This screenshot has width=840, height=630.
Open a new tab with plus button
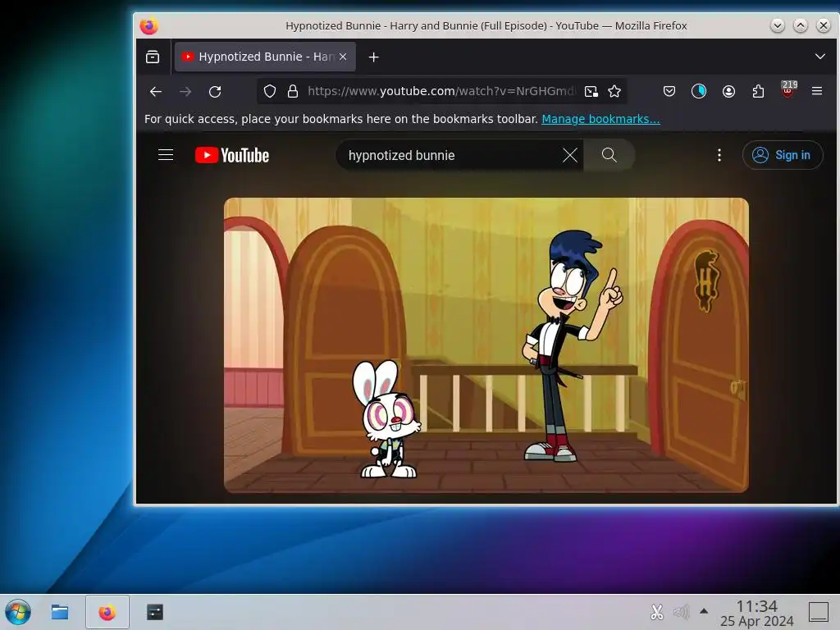(374, 57)
